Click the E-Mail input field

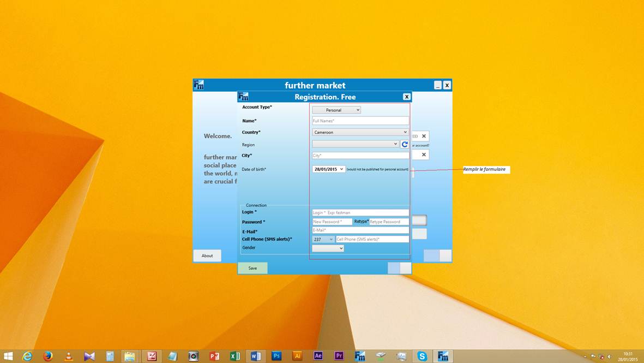click(x=360, y=230)
